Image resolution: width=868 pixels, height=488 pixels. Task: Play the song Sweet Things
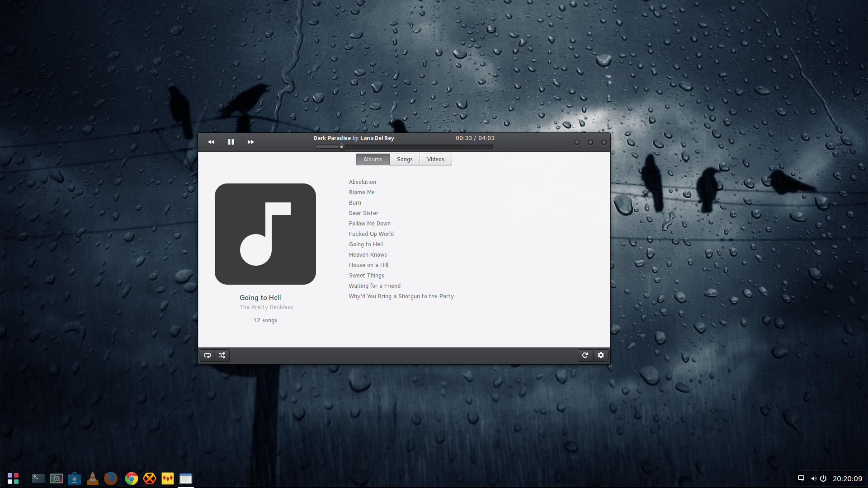pos(367,276)
